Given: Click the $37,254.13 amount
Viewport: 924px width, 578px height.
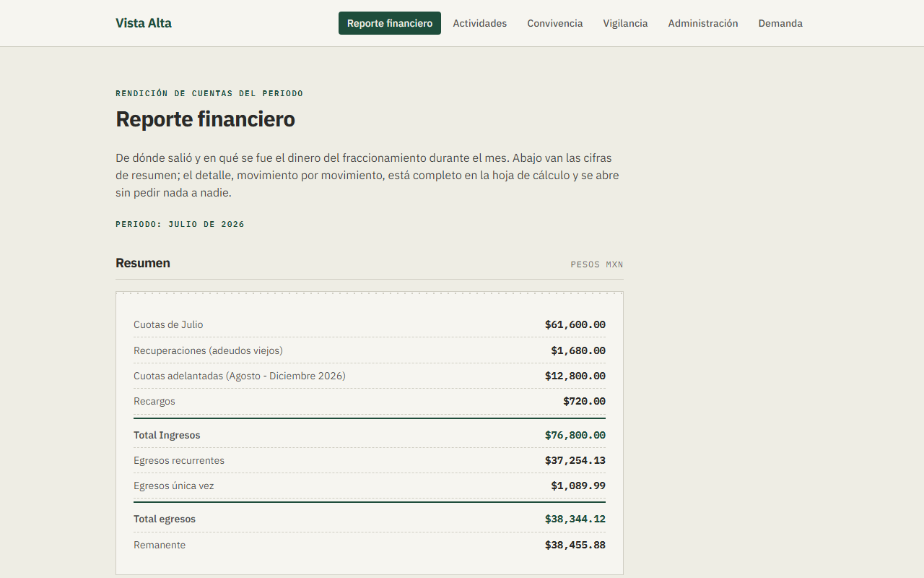Looking at the screenshot, I should pyautogui.click(x=575, y=460).
